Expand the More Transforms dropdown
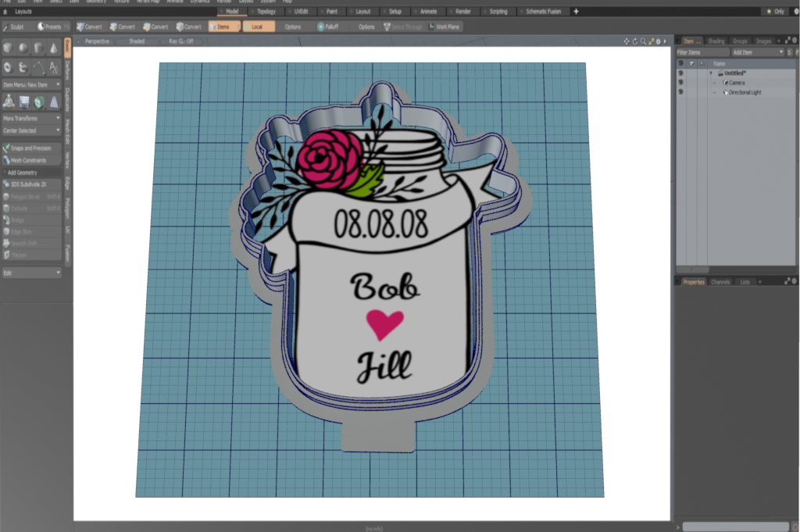Screen dimensions: 800x532 [31, 118]
